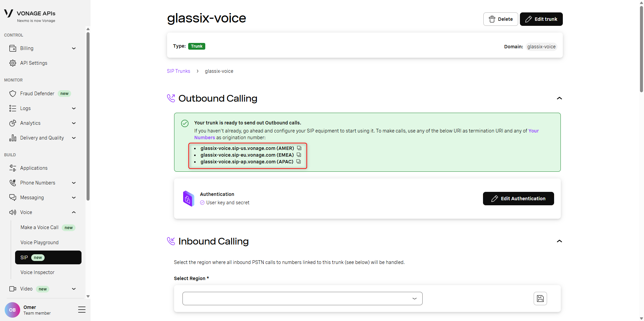Click the sidebar scroll down arrow

[88, 297]
